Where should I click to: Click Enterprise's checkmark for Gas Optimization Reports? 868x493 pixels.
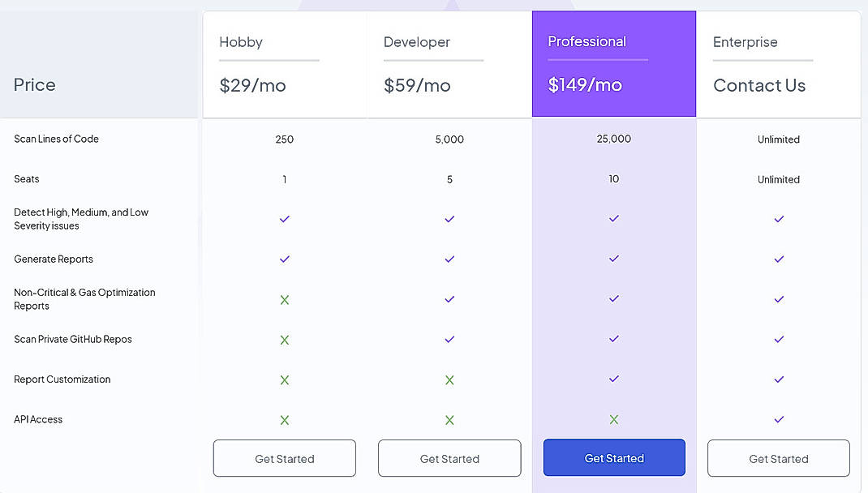(x=779, y=299)
